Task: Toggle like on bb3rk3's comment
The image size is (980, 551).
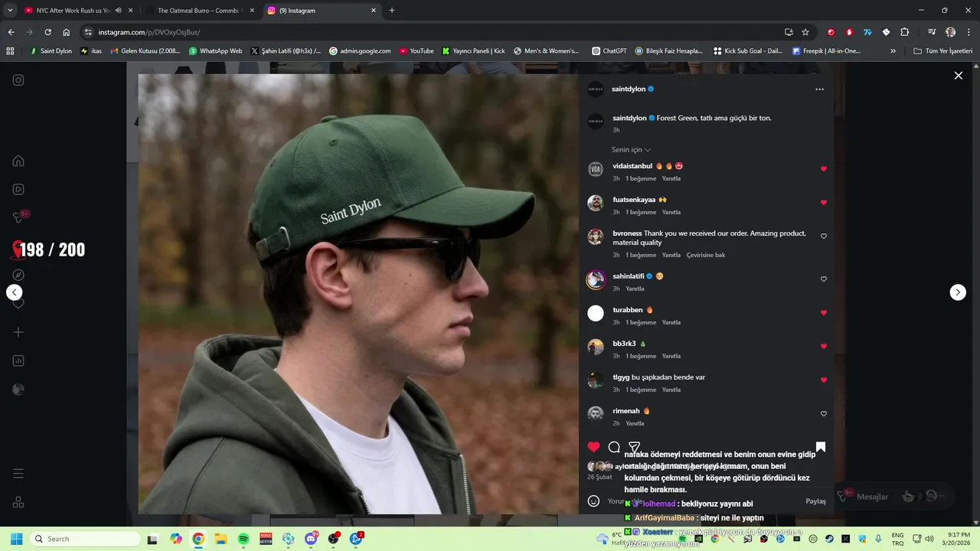Action: pyautogui.click(x=824, y=346)
